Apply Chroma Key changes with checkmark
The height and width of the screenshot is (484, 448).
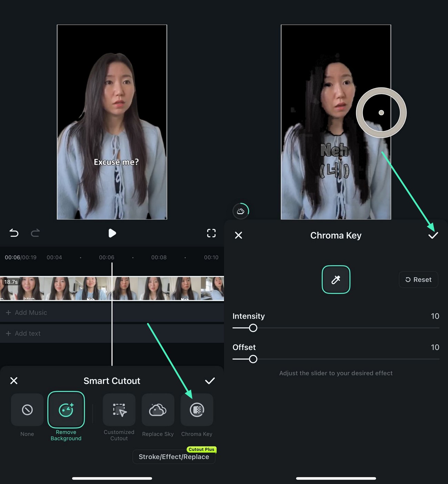pos(433,235)
